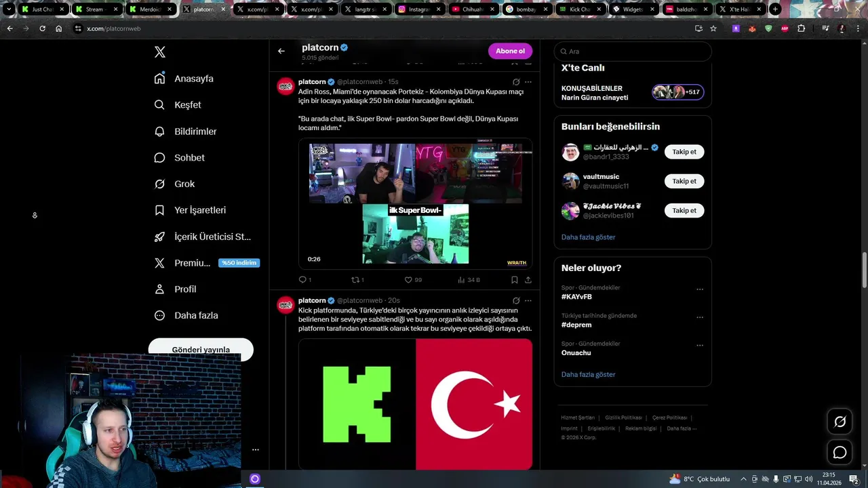Bookmark this page with star icon
The height and width of the screenshot is (488, 868).
pos(713,28)
